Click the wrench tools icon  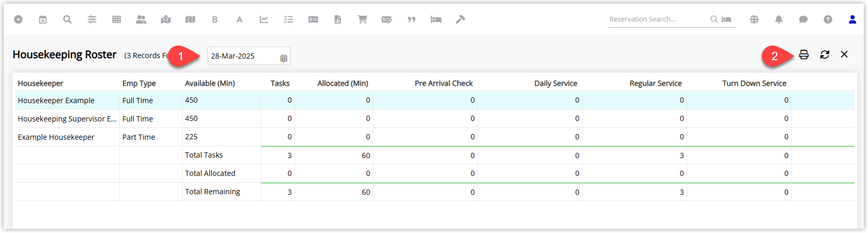(460, 19)
